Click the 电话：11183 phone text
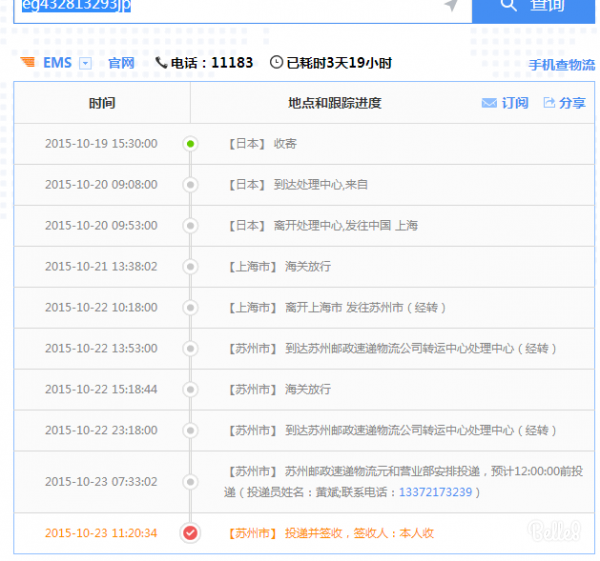 coord(212,63)
